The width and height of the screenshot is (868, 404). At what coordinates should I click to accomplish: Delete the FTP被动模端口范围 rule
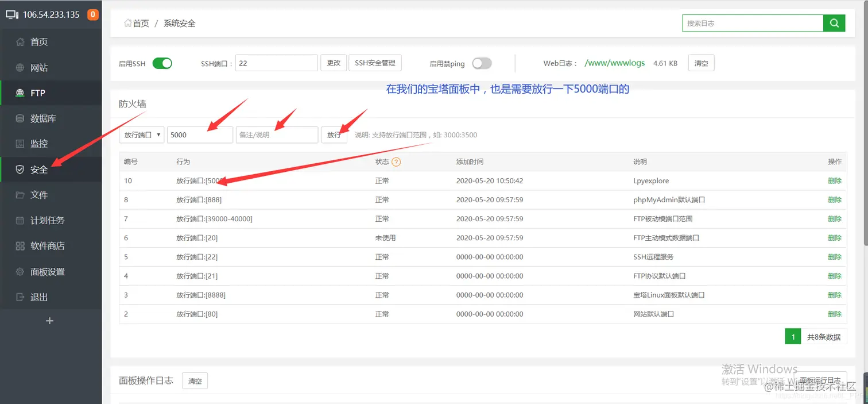coord(835,219)
